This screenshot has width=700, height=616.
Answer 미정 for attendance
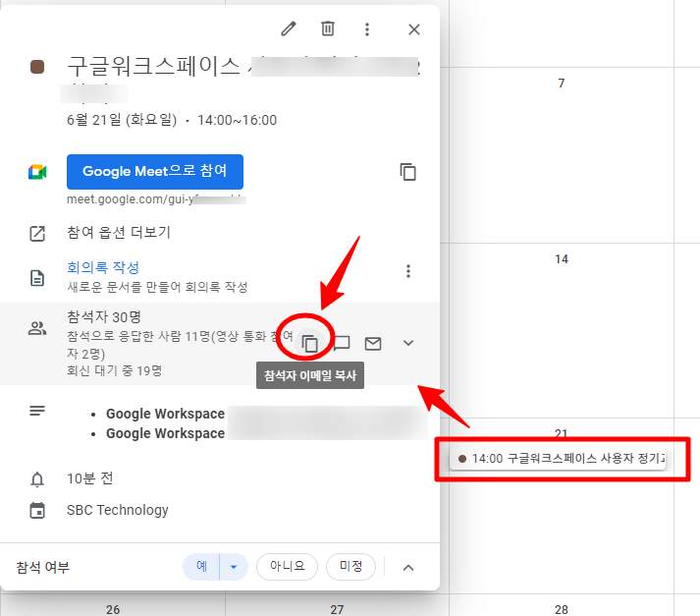pyautogui.click(x=350, y=567)
